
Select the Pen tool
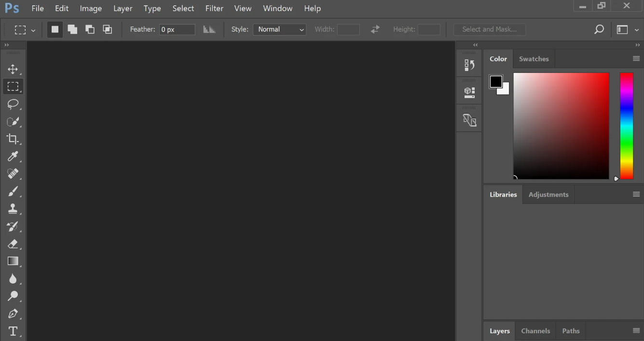[13, 313]
